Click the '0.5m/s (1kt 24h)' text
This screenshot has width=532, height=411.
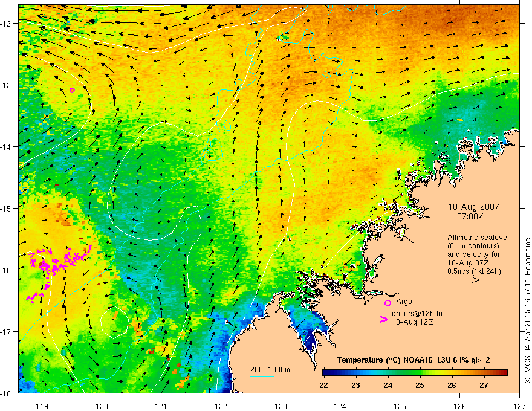475,271
